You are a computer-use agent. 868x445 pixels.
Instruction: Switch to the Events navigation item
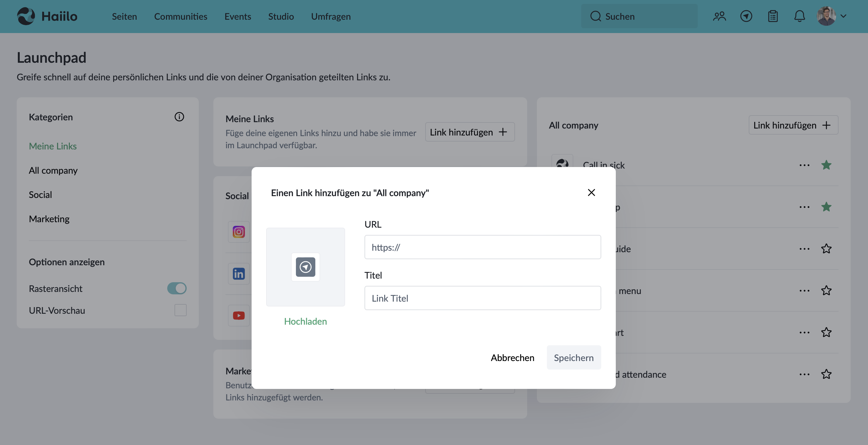click(x=238, y=16)
